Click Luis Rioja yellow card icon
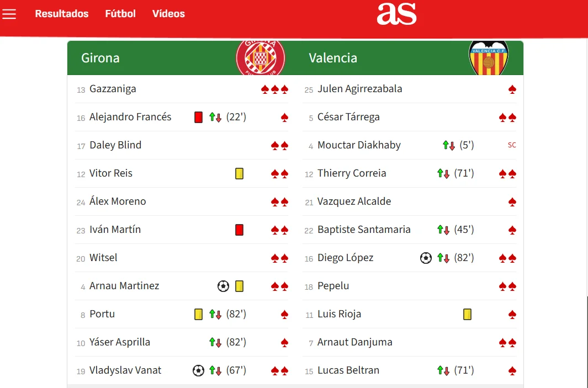The height and width of the screenshot is (388, 588). point(467,314)
